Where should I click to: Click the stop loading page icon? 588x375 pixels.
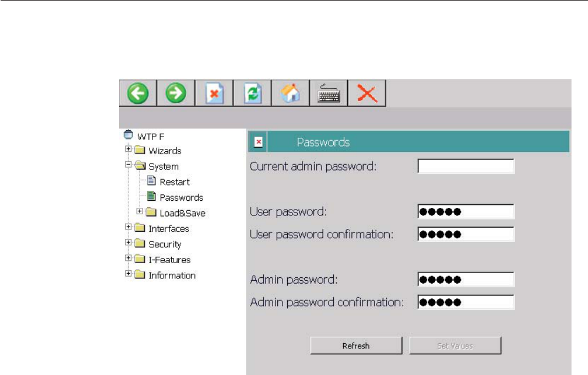(x=214, y=93)
